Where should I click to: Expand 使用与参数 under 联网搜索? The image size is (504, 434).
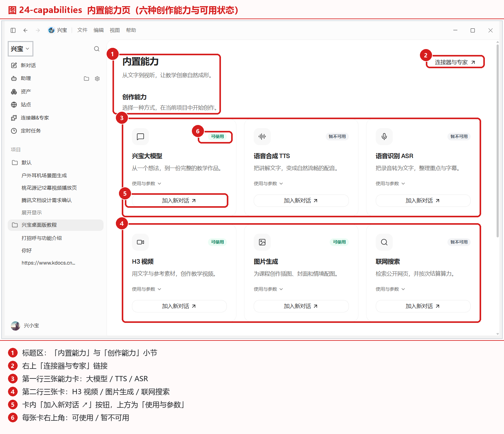coord(390,289)
